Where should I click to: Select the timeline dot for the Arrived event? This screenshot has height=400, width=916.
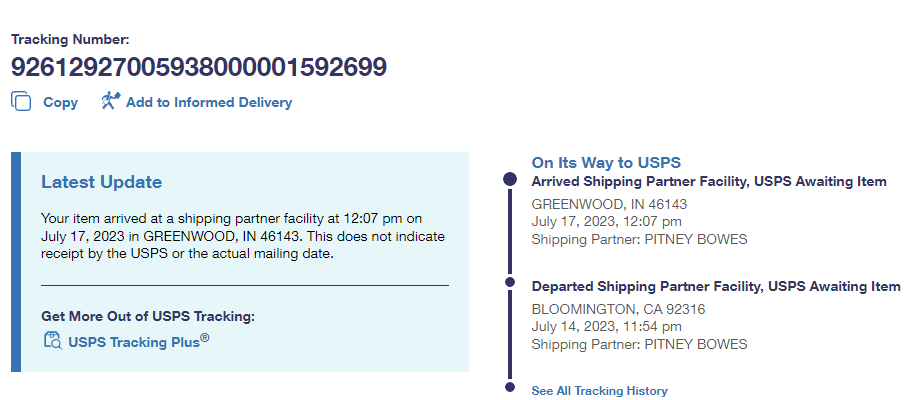(x=510, y=180)
